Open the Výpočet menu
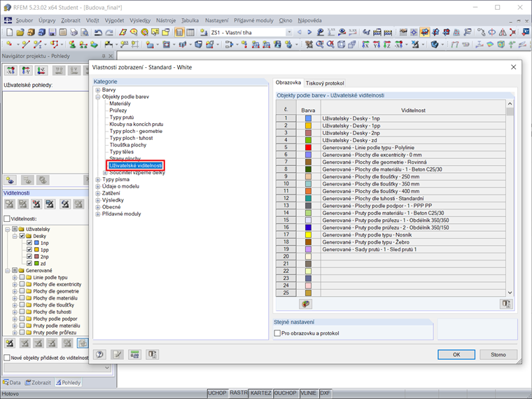 [114, 20]
